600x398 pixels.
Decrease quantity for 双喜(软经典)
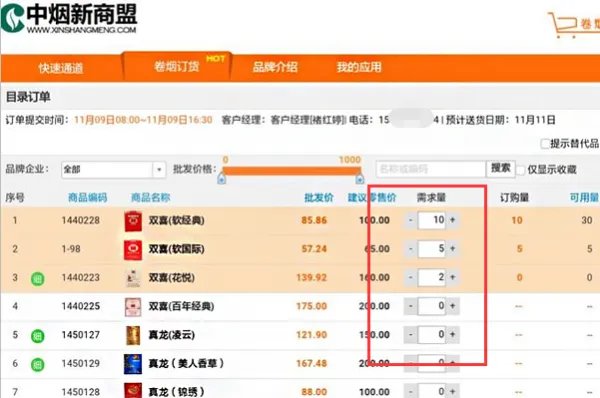pos(411,220)
